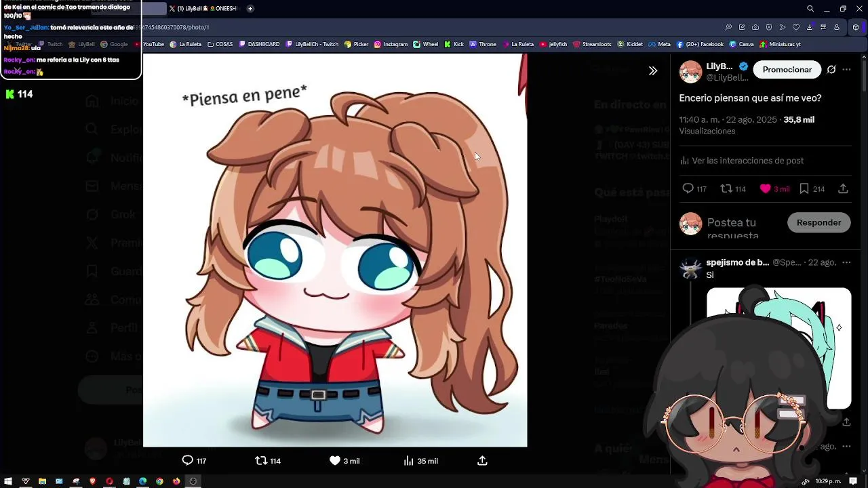Open the Streamloots bookmark
Screen dimensions: 868x488
(592, 44)
